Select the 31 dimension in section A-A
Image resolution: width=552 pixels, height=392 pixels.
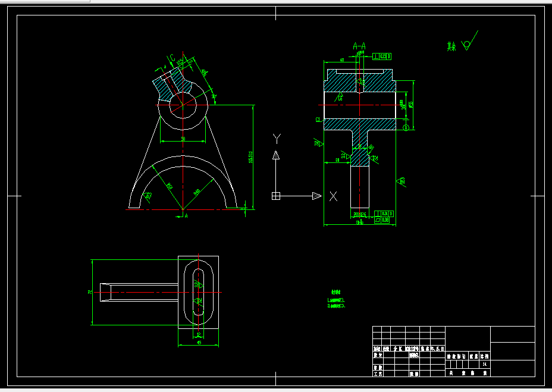[337, 160]
